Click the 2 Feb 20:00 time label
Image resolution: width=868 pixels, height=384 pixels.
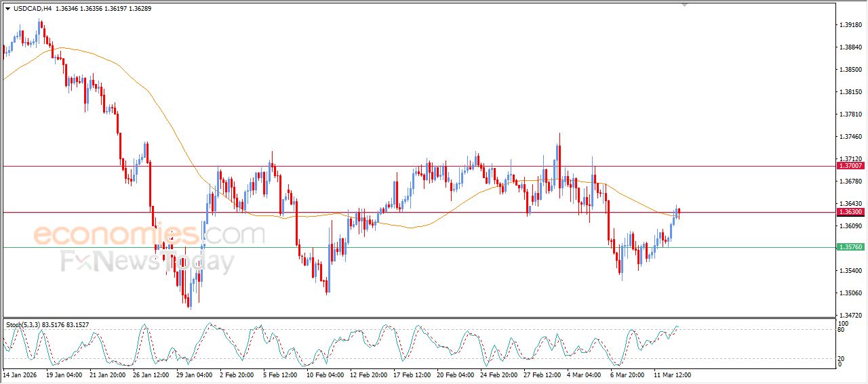[x=237, y=374]
